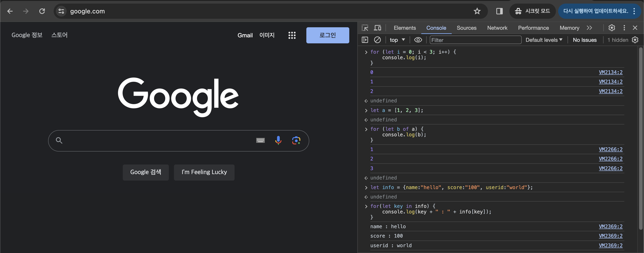Click the 'let a = [1, 2, 3];' entry
644x253 pixels.
tap(396, 110)
